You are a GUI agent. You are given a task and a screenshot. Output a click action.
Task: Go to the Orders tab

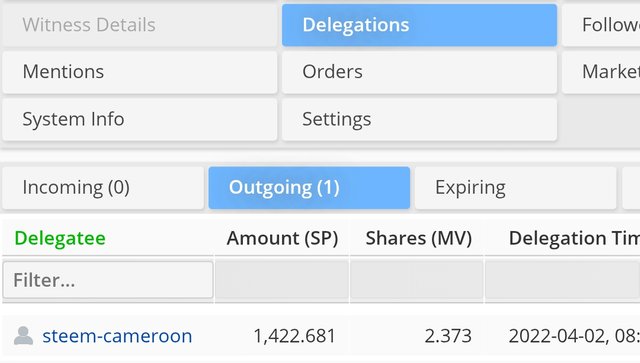[x=419, y=72]
